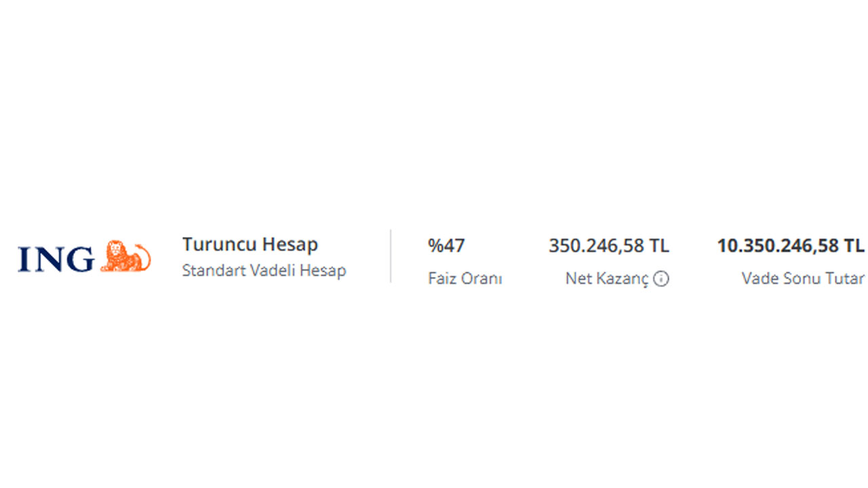The width and height of the screenshot is (868, 488).
Task: Click the Standart Vadeli Hesap subtitle
Action: click(x=264, y=270)
